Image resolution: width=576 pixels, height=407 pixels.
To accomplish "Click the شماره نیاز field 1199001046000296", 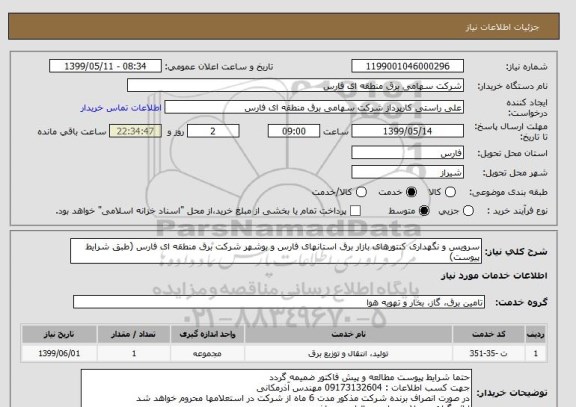I will (x=407, y=66).
